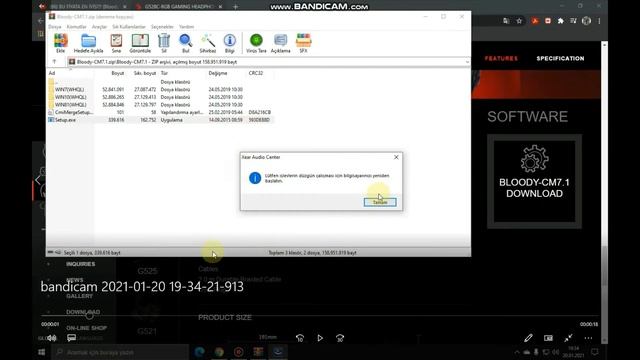Click the Açıklama (Comment) icon
The image size is (640, 360).
point(280,43)
